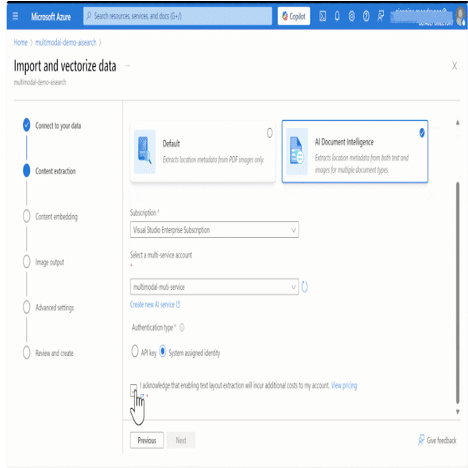This screenshot has width=468, height=468.
Task: Select the API key radio button
Action: 135,351
